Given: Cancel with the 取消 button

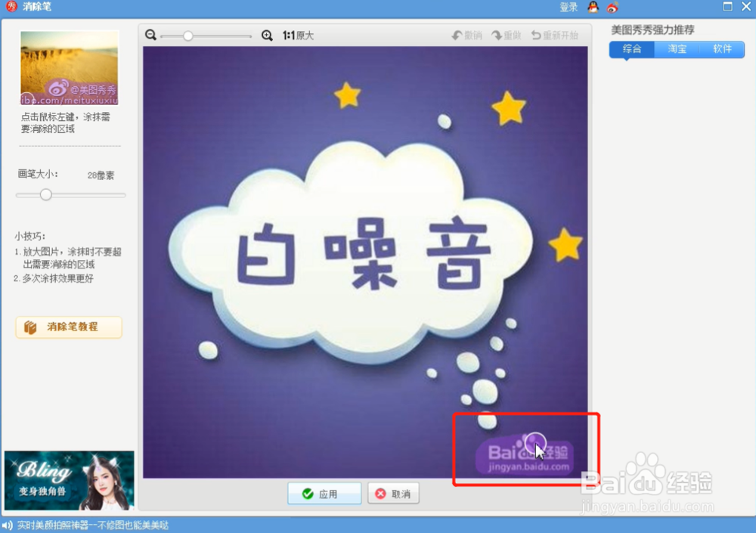Looking at the screenshot, I should click(393, 494).
